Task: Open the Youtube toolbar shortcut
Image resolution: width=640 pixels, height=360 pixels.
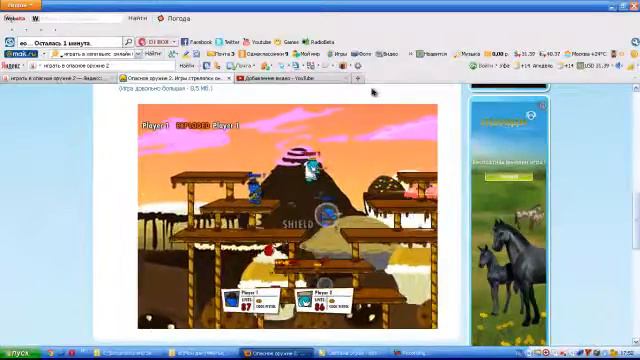Action: pos(257,42)
